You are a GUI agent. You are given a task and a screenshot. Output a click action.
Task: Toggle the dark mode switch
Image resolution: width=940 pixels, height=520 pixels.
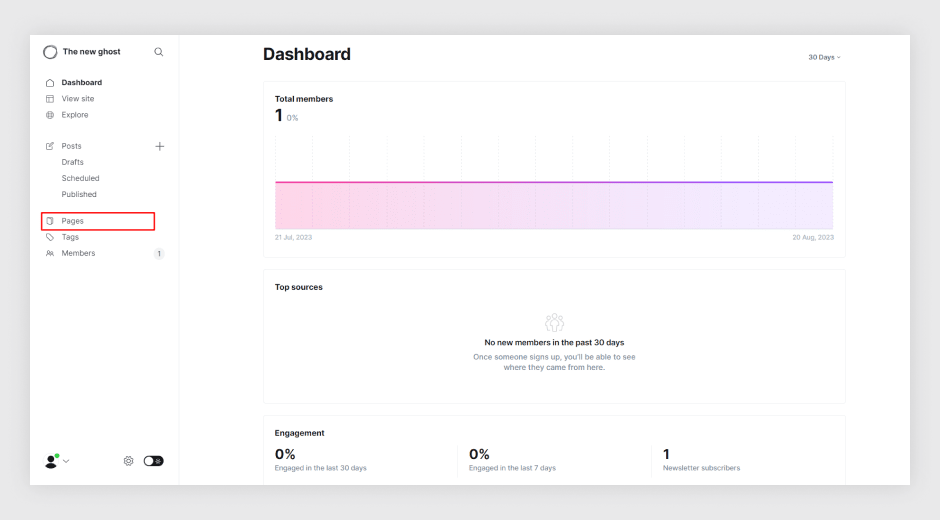(x=153, y=461)
